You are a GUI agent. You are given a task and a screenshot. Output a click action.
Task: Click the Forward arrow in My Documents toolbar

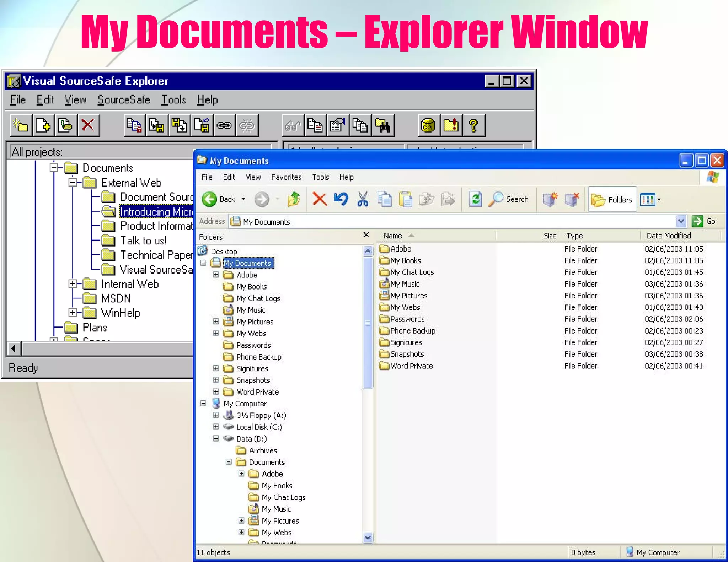(x=262, y=199)
